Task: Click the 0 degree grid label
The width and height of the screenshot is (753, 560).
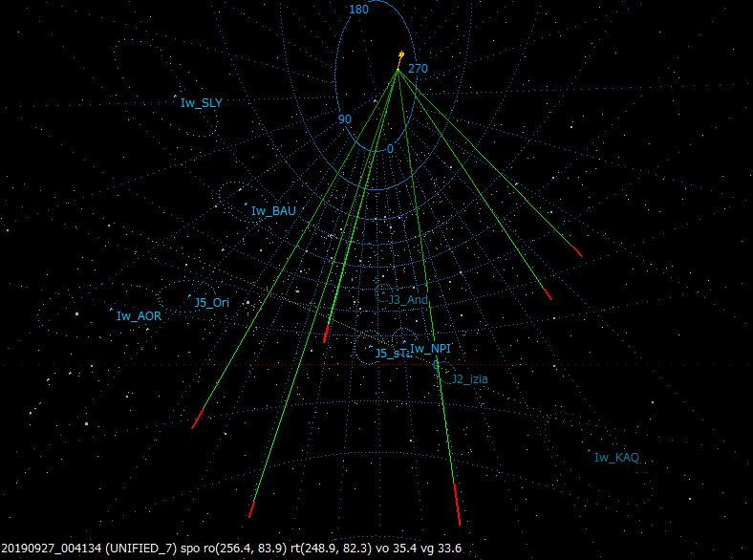Action: [390, 149]
